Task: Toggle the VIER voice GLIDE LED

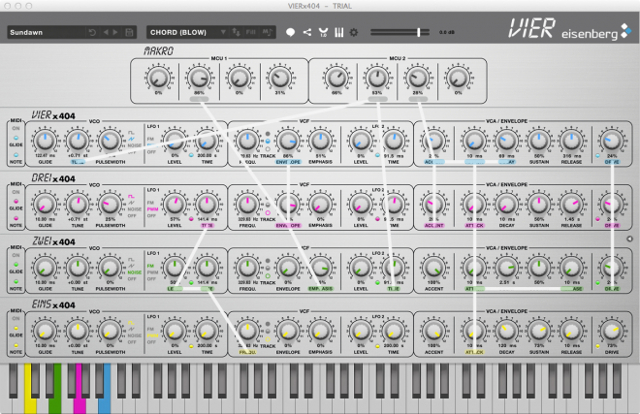Action: (x=16, y=138)
